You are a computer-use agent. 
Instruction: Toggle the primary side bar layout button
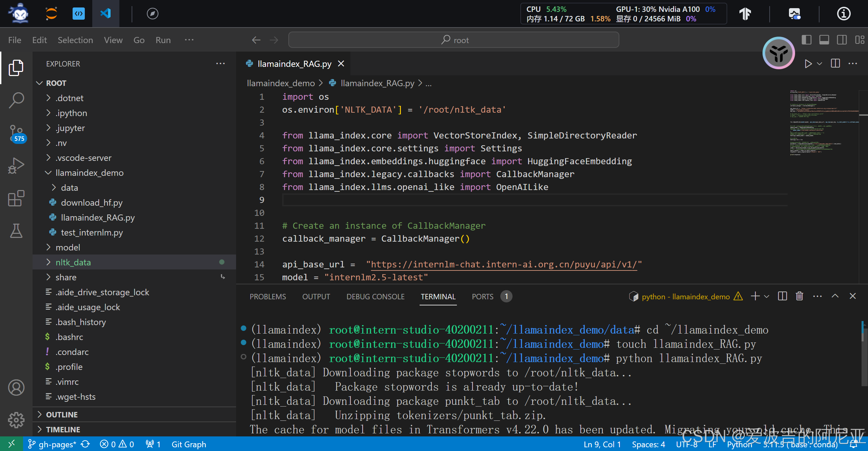click(807, 40)
